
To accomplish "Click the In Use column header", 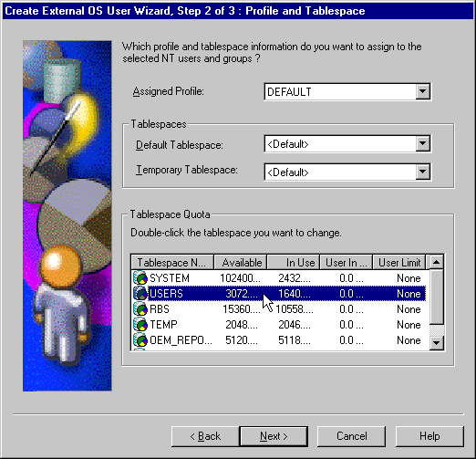I will coord(294,262).
